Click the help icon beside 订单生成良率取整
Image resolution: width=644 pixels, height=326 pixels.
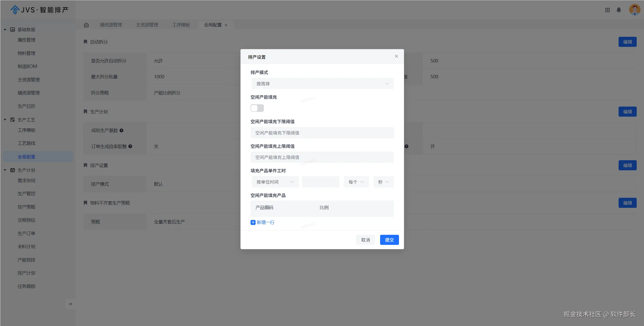click(130, 146)
